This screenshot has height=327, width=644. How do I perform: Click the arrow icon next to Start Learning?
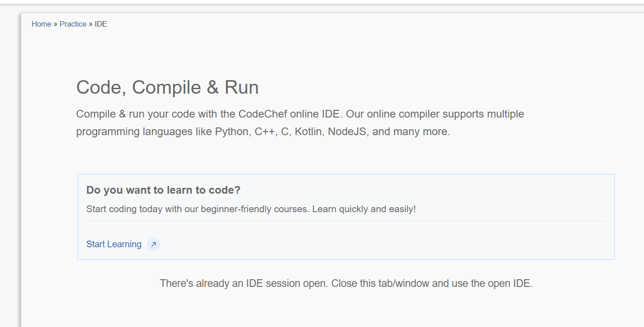coord(154,245)
